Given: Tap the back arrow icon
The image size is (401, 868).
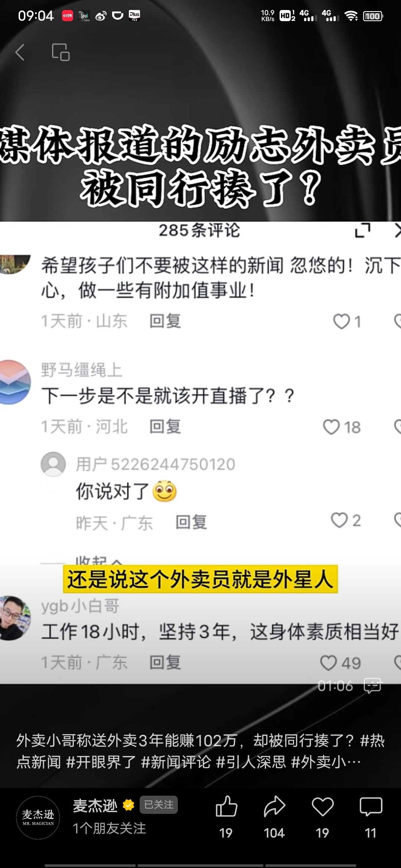Looking at the screenshot, I should tap(20, 52).
